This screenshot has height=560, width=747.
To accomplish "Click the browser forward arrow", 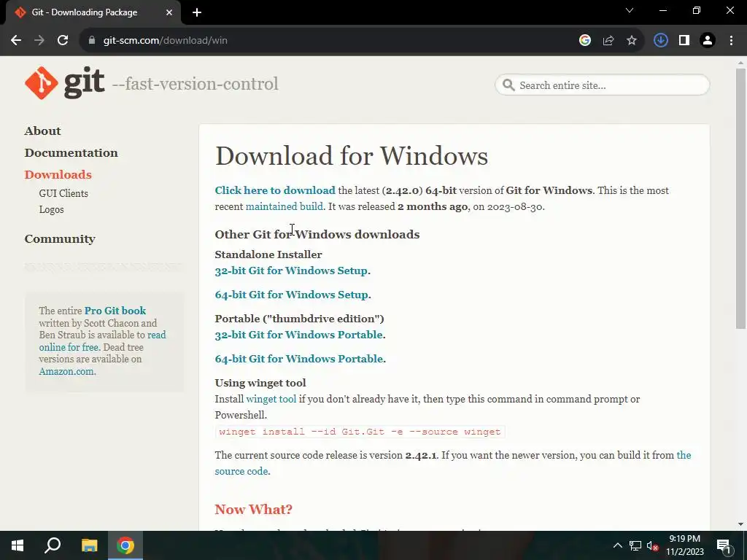I will pyautogui.click(x=39, y=41).
